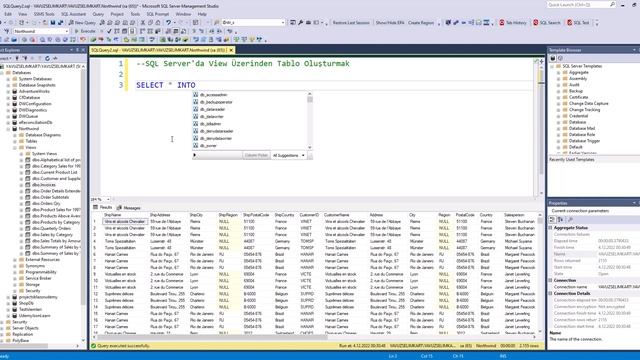Screen dimensions: 640x360
Task: Open the Window menu
Action: coord(183,14)
